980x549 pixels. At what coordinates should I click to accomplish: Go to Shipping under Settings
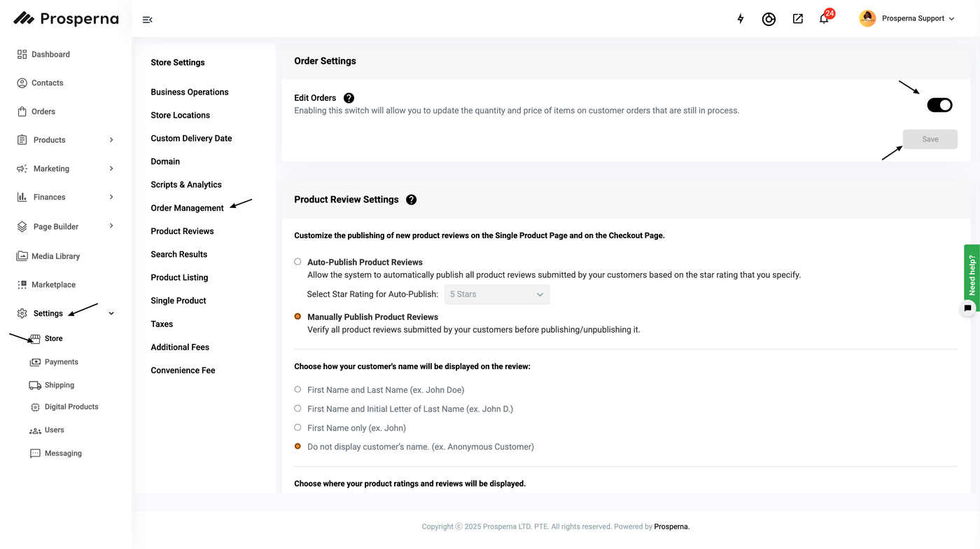click(x=59, y=385)
